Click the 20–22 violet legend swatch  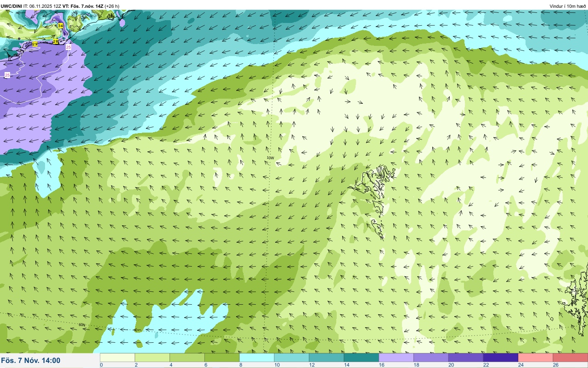pos(466,357)
